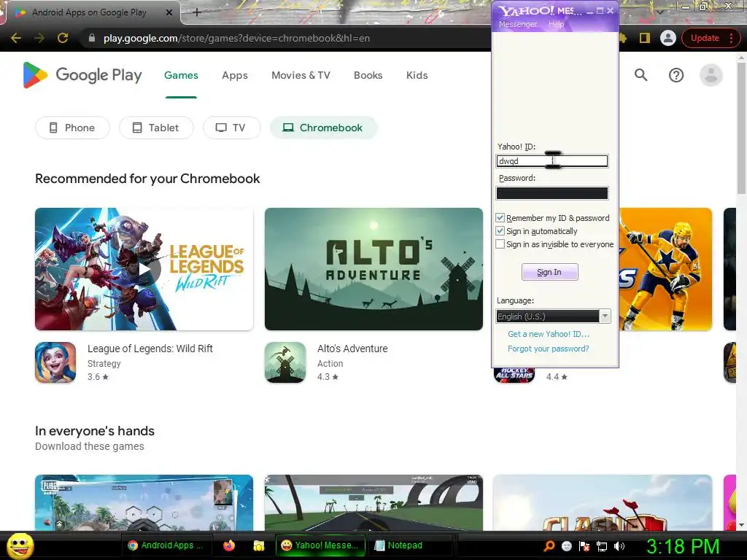747x560 pixels.
Task: Expand the Language dropdown English (U.S.)
Action: point(605,316)
